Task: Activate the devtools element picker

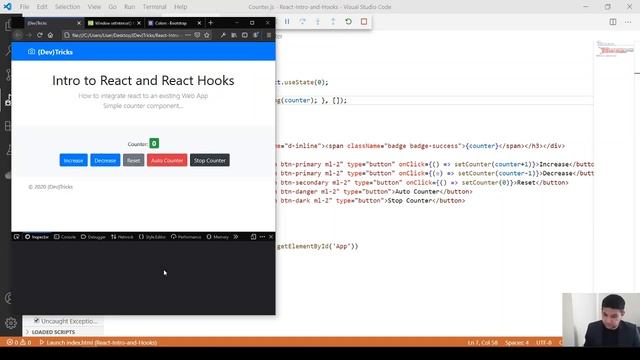Action: click(x=16, y=237)
